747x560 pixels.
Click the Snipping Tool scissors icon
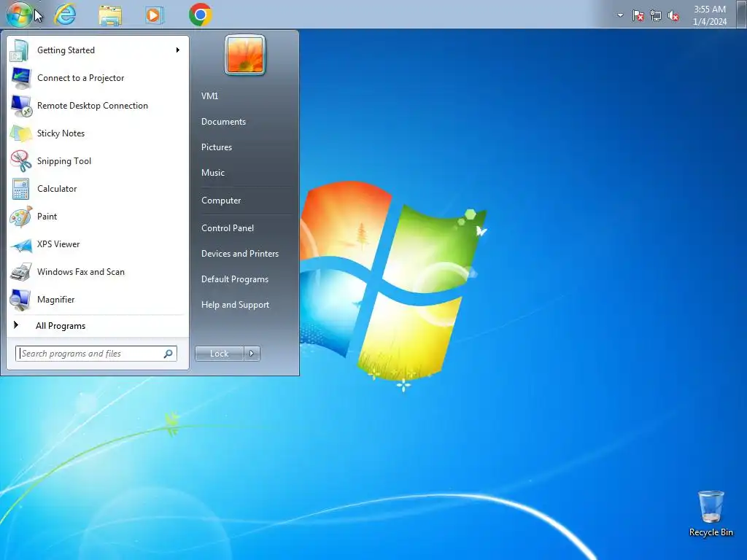(21, 161)
